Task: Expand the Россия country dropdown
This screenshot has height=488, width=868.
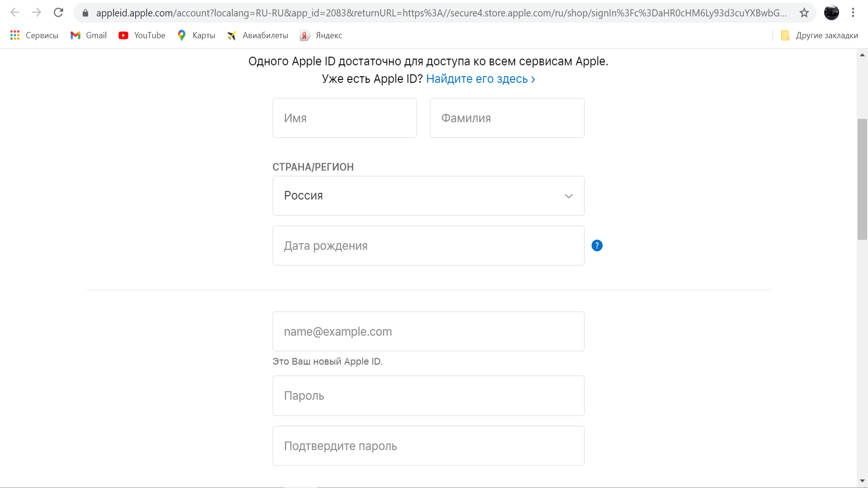Action: click(428, 196)
